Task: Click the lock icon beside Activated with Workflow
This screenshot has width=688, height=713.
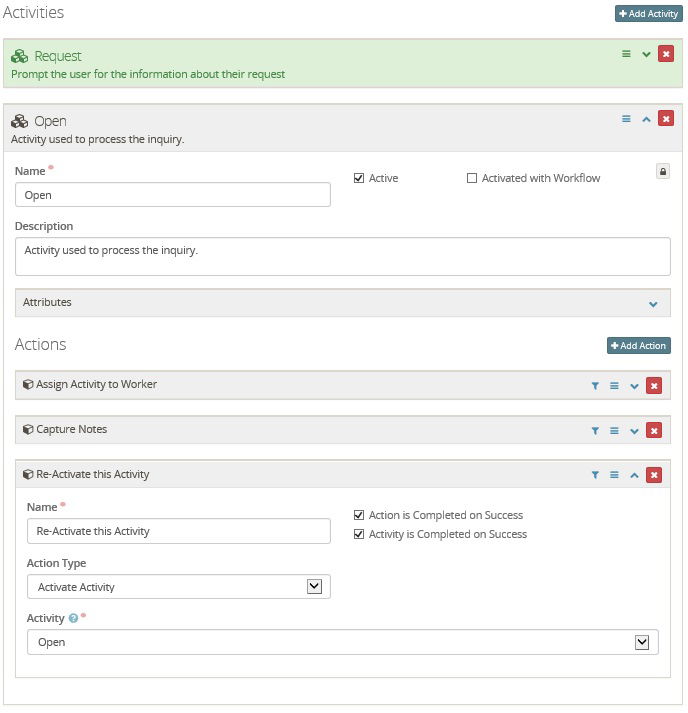Action: [662, 172]
